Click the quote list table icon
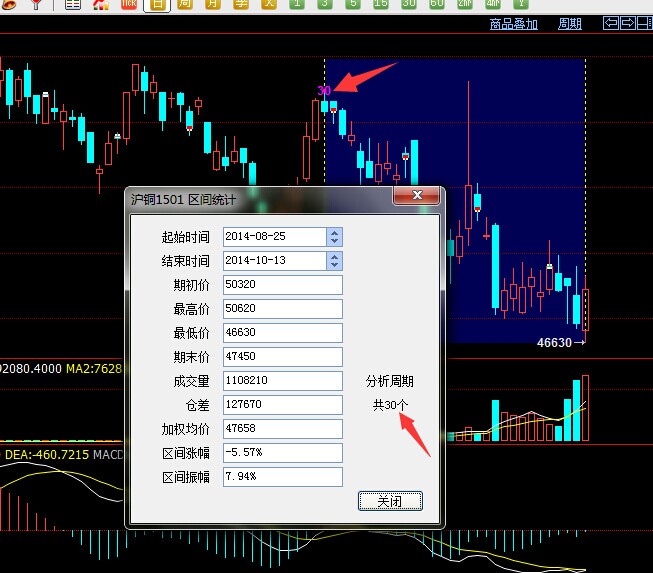 pos(72,5)
